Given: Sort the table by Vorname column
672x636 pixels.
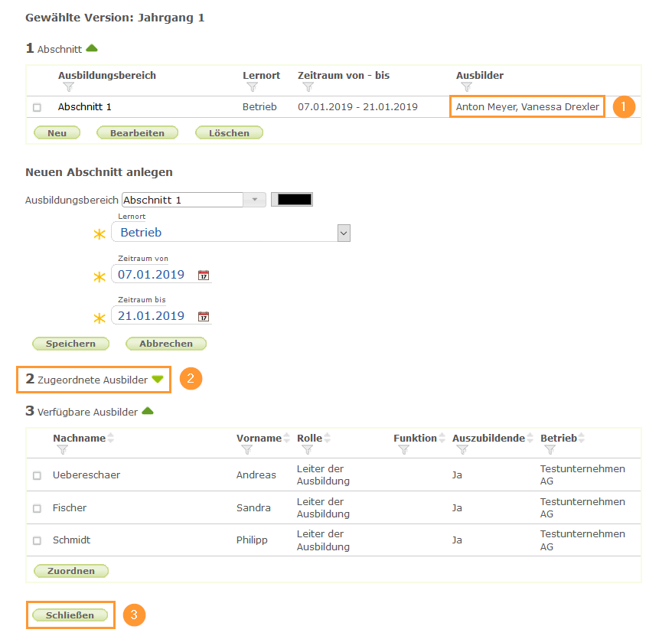Looking at the screenshot, I should click(287, 439).
